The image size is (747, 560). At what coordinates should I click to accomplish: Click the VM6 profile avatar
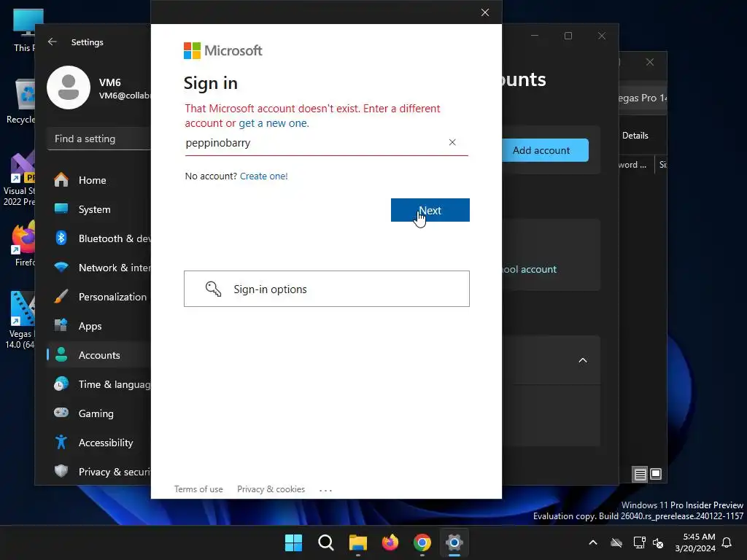[x=69, y=87]
